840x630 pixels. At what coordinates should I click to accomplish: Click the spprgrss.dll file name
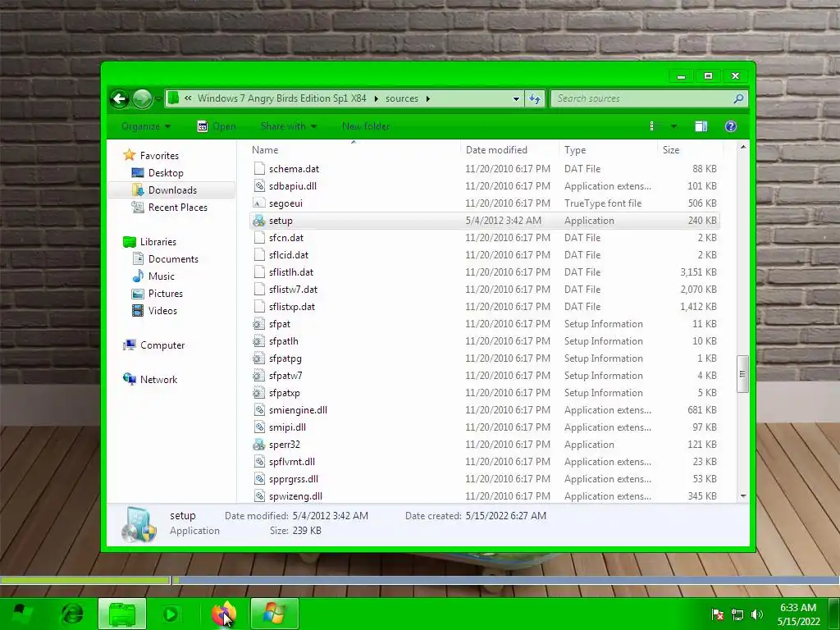[x=294, y=479]
